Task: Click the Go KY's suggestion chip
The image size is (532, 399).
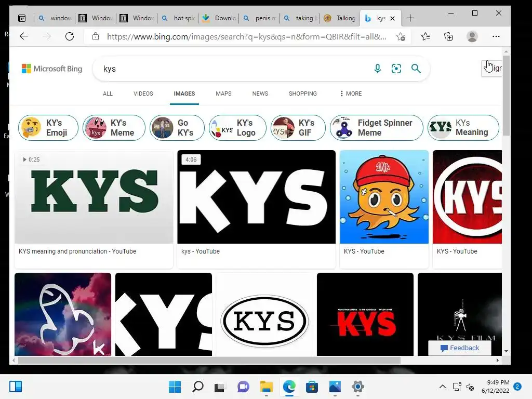Action: 177,128
